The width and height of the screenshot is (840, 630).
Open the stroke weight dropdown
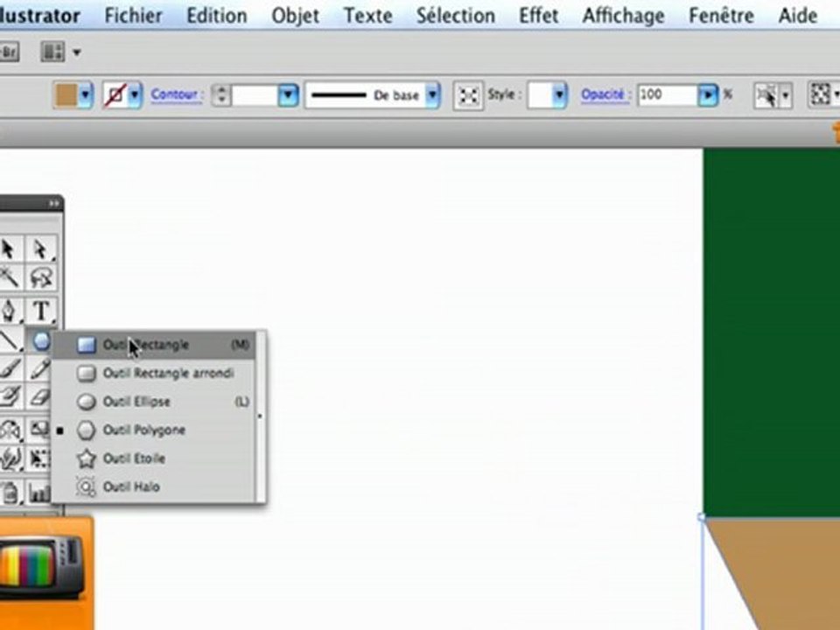[x=288, y=95]
